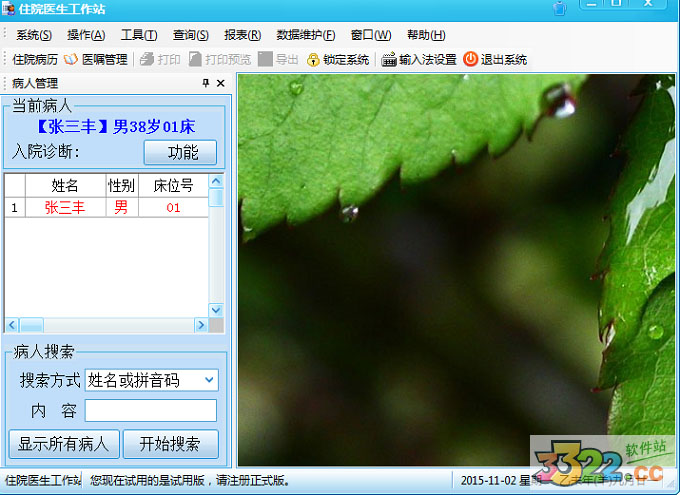The width and height of the screenshot is (680, 495).
Task: Open the 数据维护 menu
Action: coord(305,35)
